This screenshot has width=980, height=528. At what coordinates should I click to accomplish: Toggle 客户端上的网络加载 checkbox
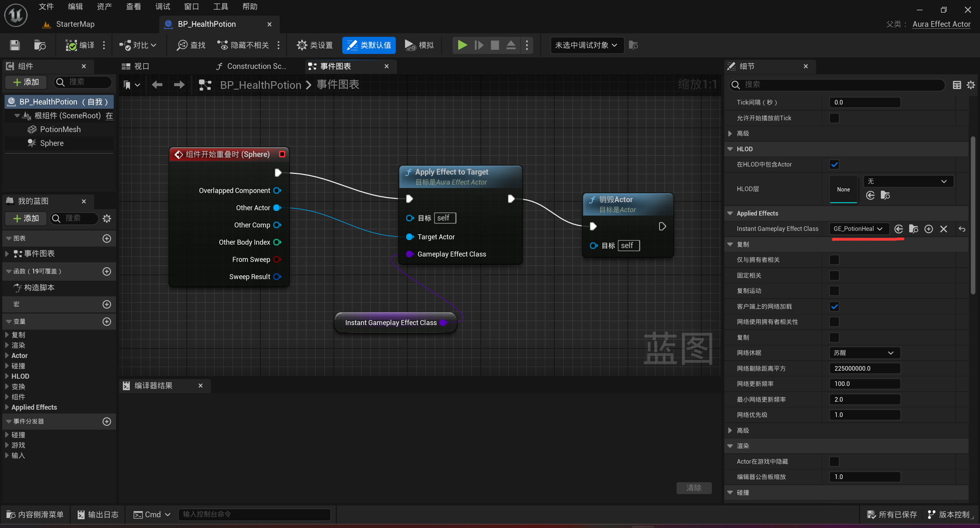click(834, 306)
